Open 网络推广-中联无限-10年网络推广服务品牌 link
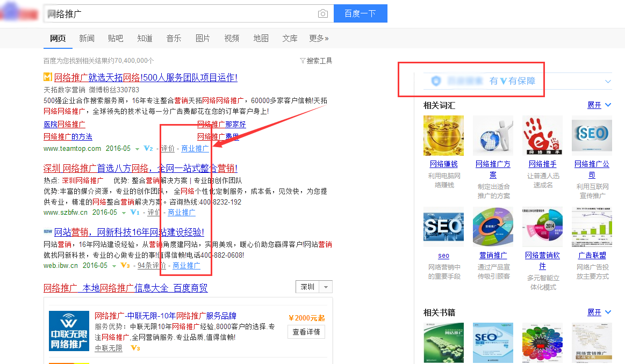625x364 pixels. click(x=166, y=316)
